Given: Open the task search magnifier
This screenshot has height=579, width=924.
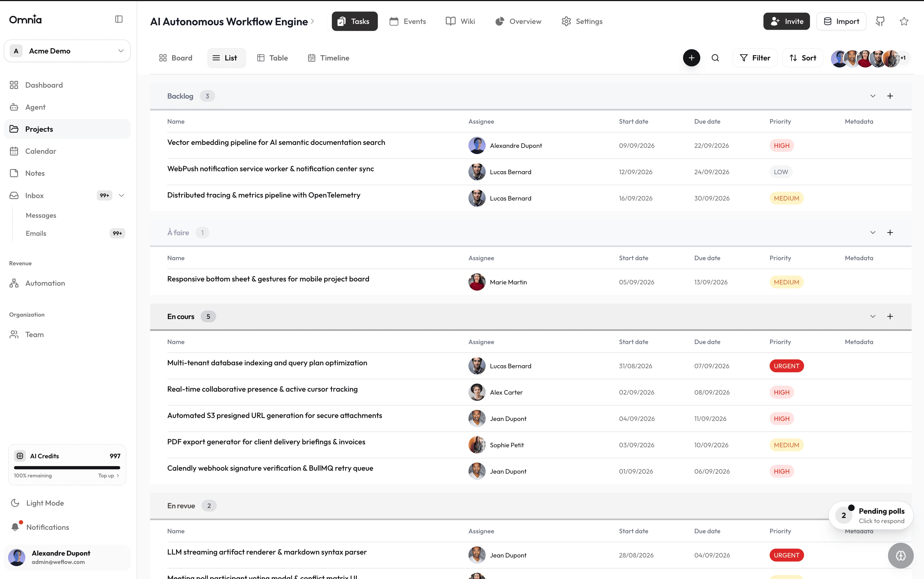Looking at the screenshot, I should coord(715,58).
